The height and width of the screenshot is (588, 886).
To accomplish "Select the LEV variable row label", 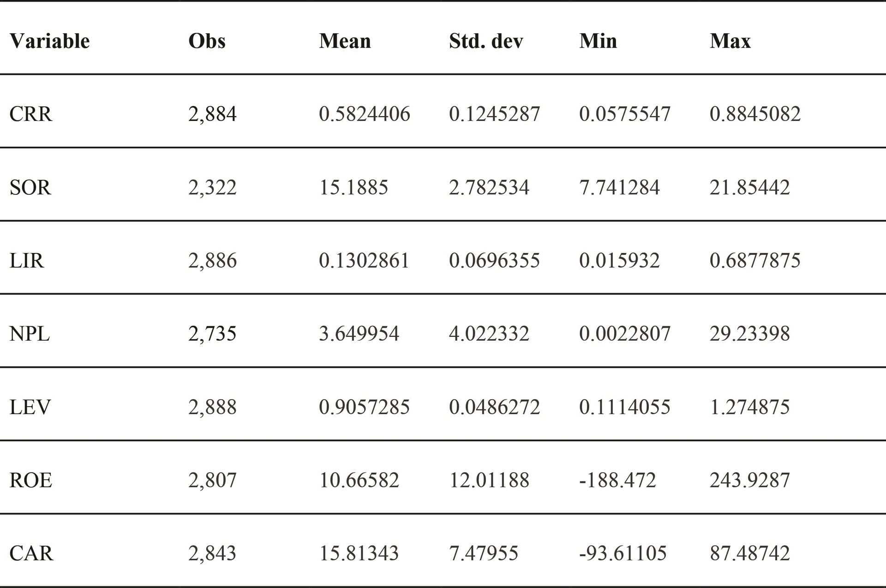I will click(x=30, y=407).
